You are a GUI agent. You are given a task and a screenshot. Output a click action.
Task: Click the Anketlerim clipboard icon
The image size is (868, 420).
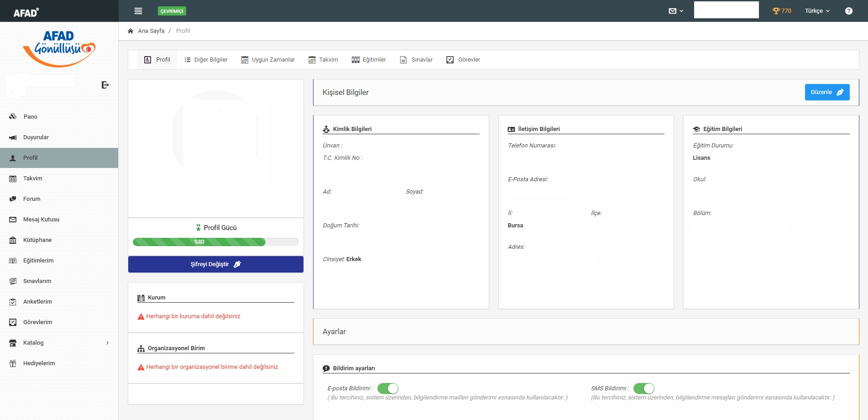point(13,302)
